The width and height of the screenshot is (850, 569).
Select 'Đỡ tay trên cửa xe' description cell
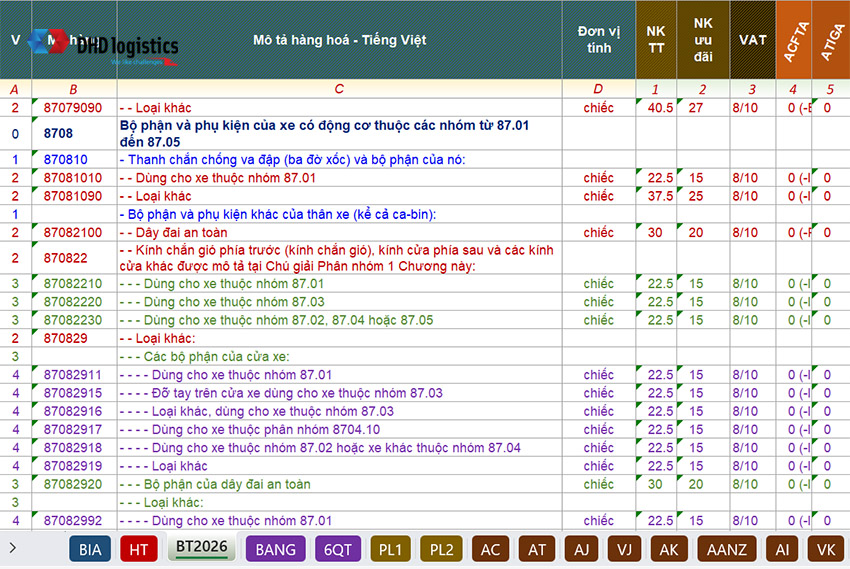(x=339, y=393)
